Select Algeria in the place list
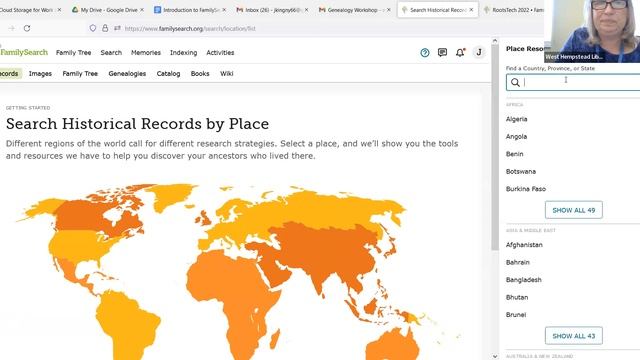Image resolution: width=640 pixels, height=360 pixels. [516, 119]
